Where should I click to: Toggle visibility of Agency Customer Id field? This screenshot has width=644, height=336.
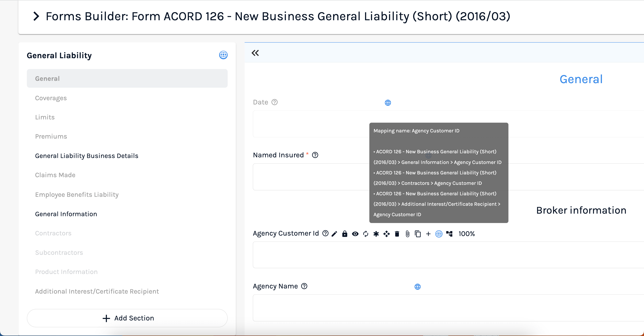point(355,234)
